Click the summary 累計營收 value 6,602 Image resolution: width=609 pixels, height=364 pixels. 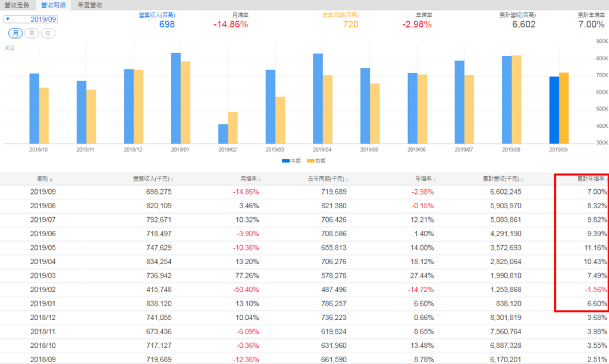[x=523, y=24]
